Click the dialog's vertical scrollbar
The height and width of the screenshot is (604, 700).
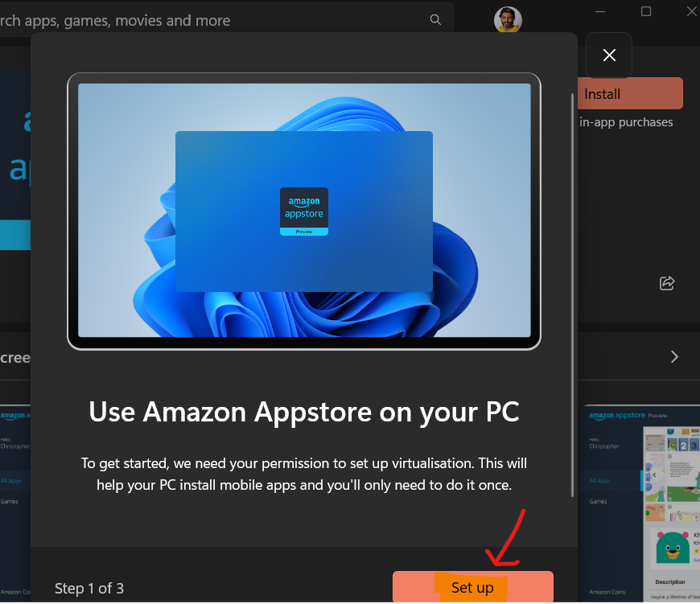(x=572, y=295)
